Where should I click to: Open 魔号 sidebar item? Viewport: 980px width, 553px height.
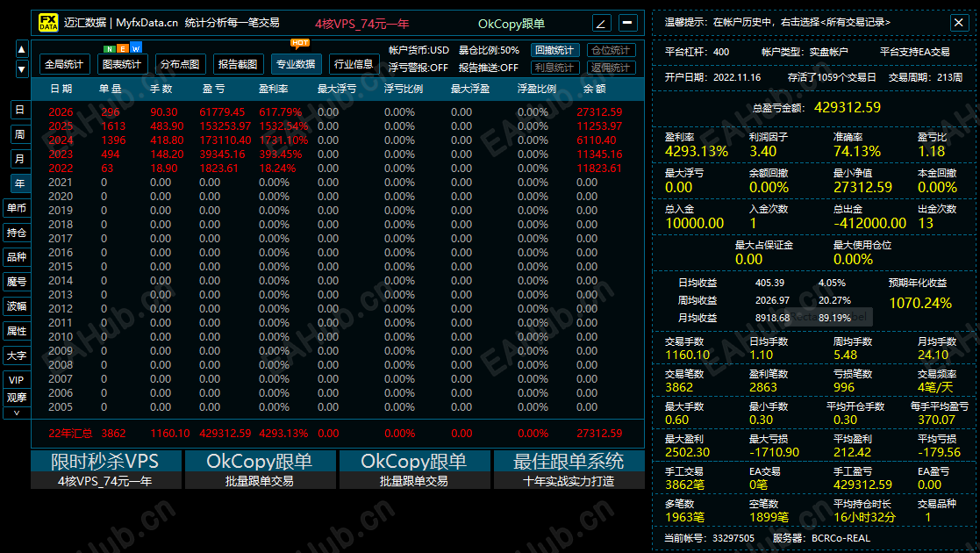[17, 282]
